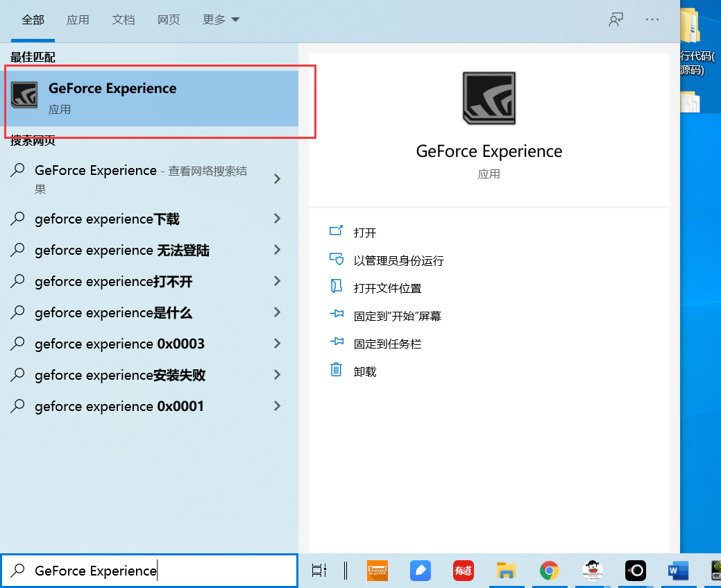The width and height of the screenshot is (721, 588).
Task: Expand the geforce experience 无法登陆 arrow
Action: tap(278, 250)
